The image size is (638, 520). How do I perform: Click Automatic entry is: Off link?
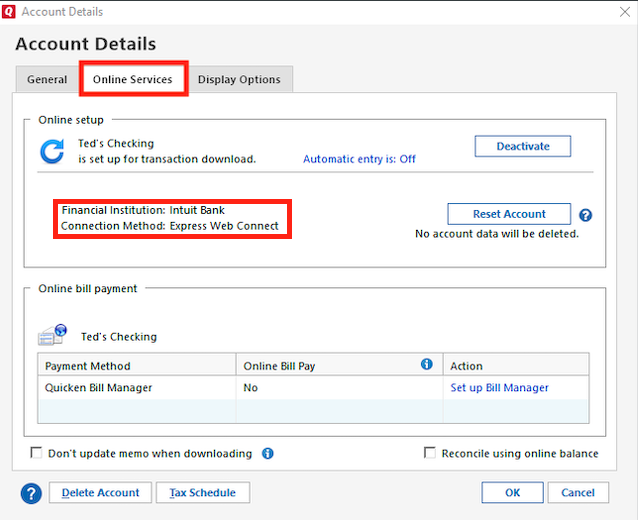click(x=359, y=159)
